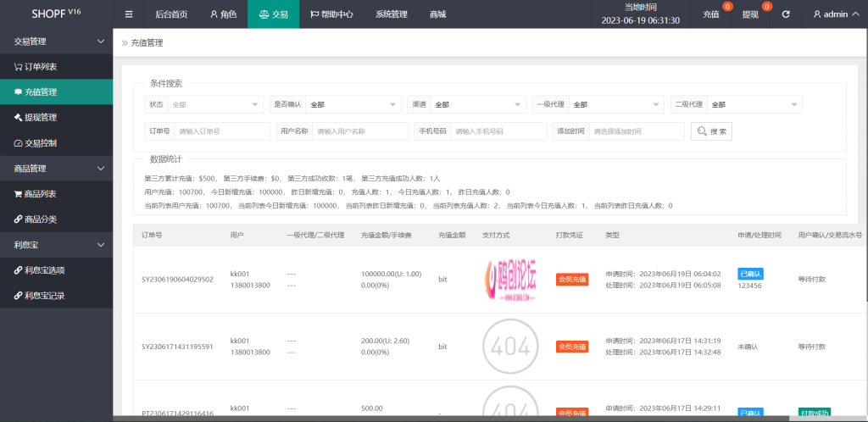Open 订单列表 in the sidebar
The height and width of the screenshot is (422, 868).
coord(57,67)
